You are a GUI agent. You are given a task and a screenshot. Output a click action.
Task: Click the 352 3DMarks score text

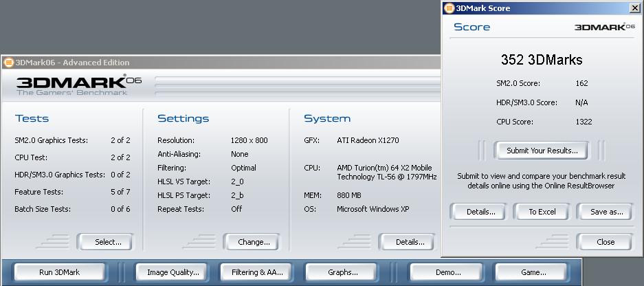pos(542,60)
